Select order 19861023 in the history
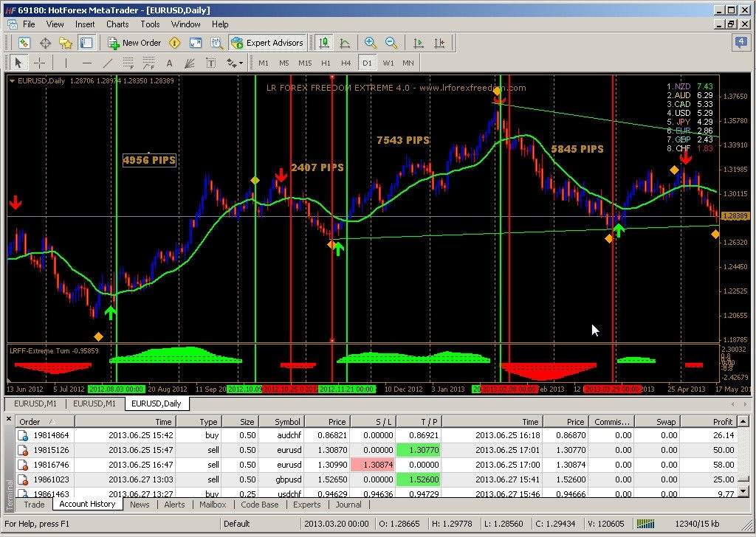 tap(376, 479)
